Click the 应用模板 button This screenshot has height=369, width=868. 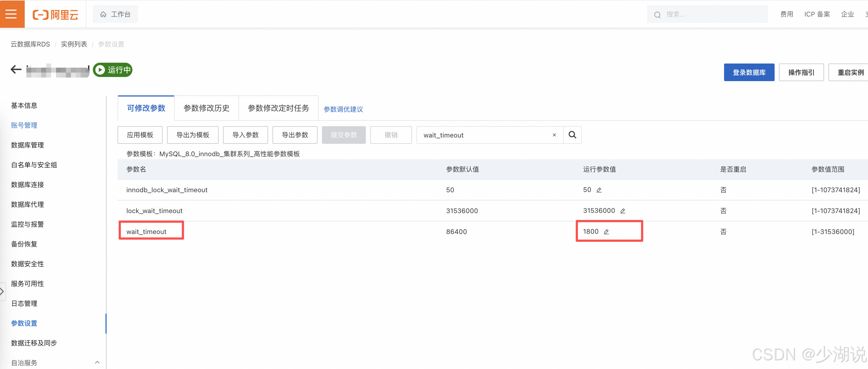(140, 135)
